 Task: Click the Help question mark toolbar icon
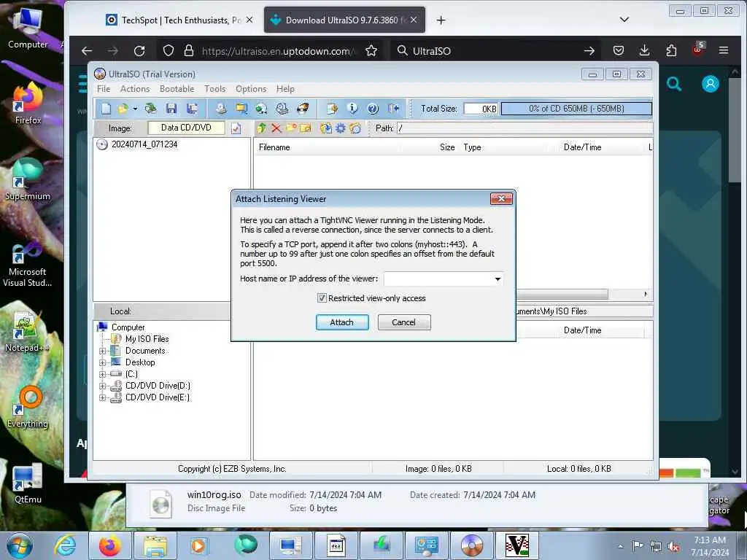(373, 109)
